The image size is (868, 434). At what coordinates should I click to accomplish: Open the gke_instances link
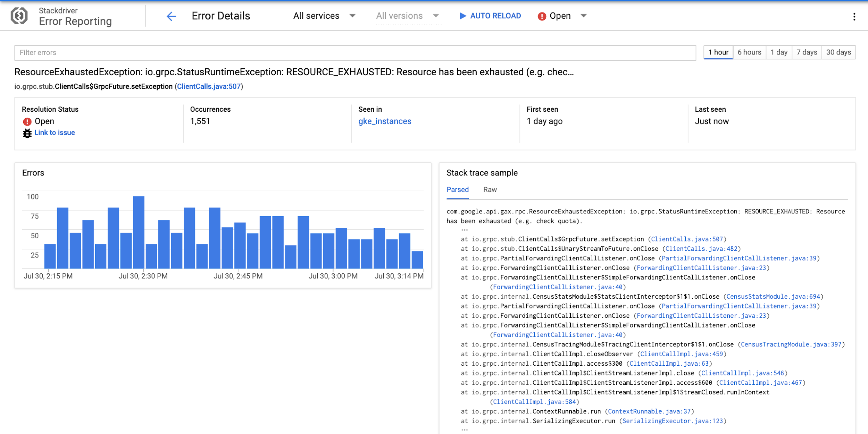[385, 121]
